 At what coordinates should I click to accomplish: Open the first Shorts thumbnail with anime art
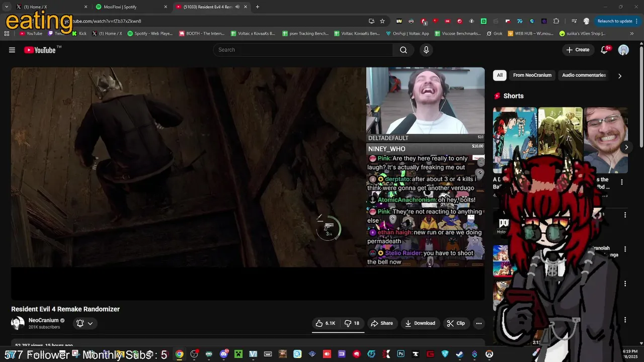pos(515,140)
